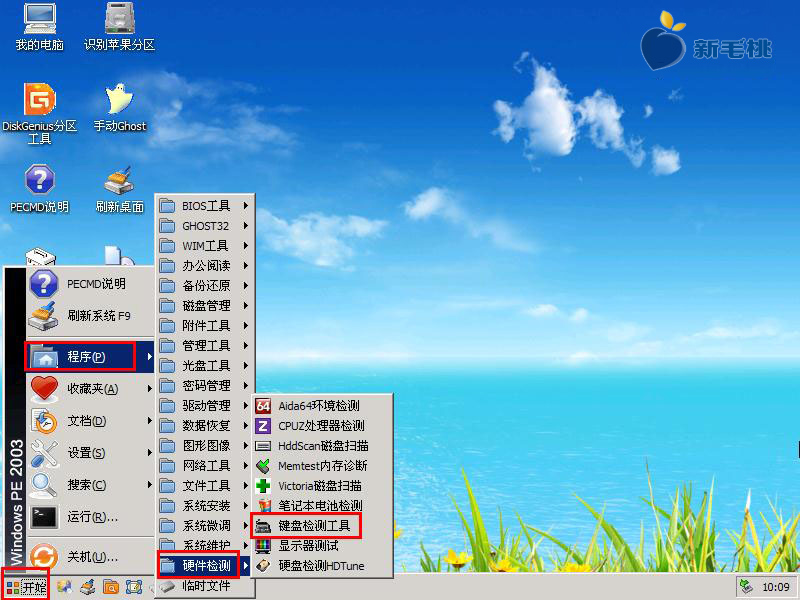This screenshot has width=800, height=600.
Task: Expand 管理工具 program folder
Action: click(205, 345)
